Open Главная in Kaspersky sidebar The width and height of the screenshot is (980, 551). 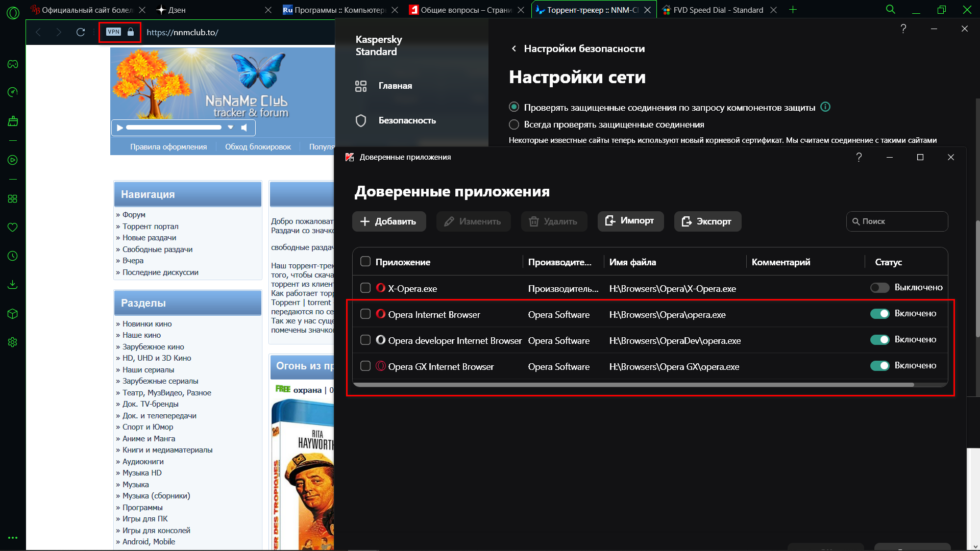(396, 86)
